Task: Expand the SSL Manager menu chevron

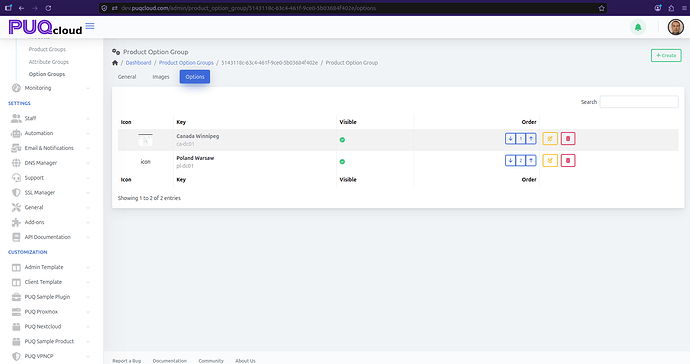Action: [x=88, y=193]
